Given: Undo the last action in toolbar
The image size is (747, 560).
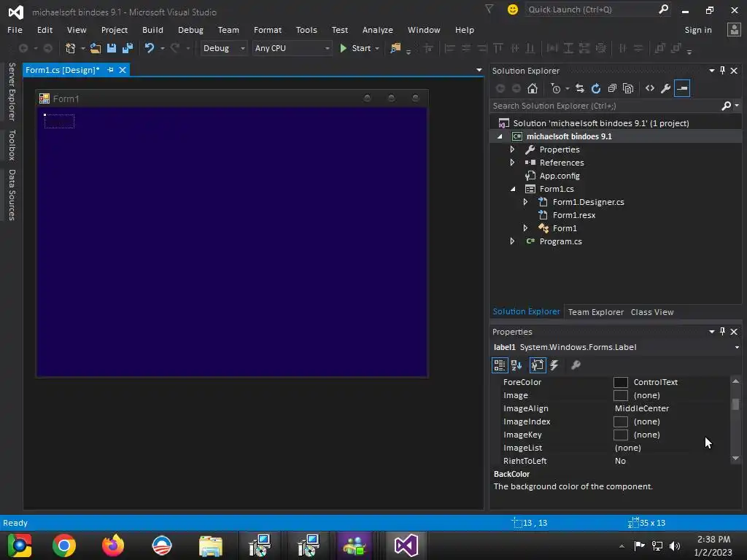Looking at the screenshot, I should (149, 48).
